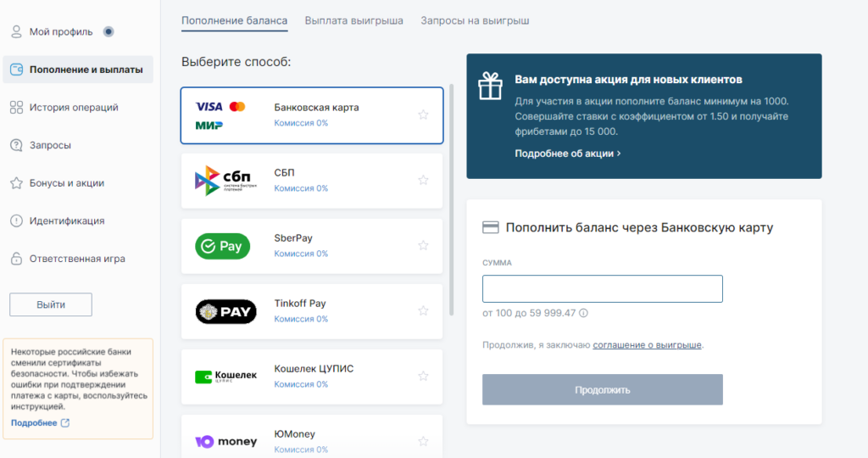This screenshot has width=868, height=458.
Task: Favorite Tinkoff Pay with its star
Action: pyautogui.click(x=424, y=310)
